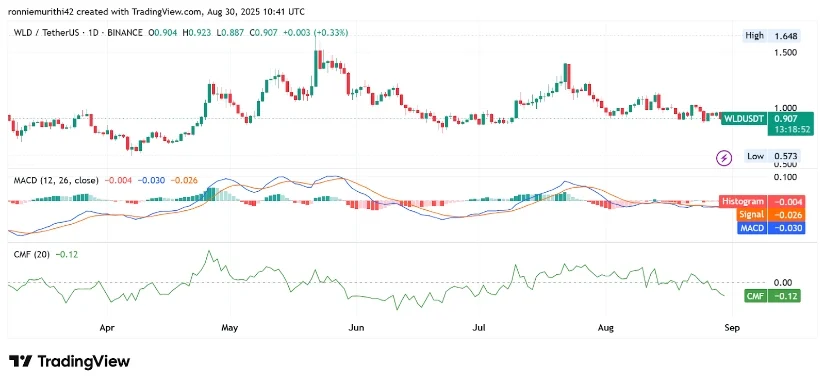Click the WLDUSDT price label tag
This screenshot has width=825, height=384.
click(x=743, y=118)
